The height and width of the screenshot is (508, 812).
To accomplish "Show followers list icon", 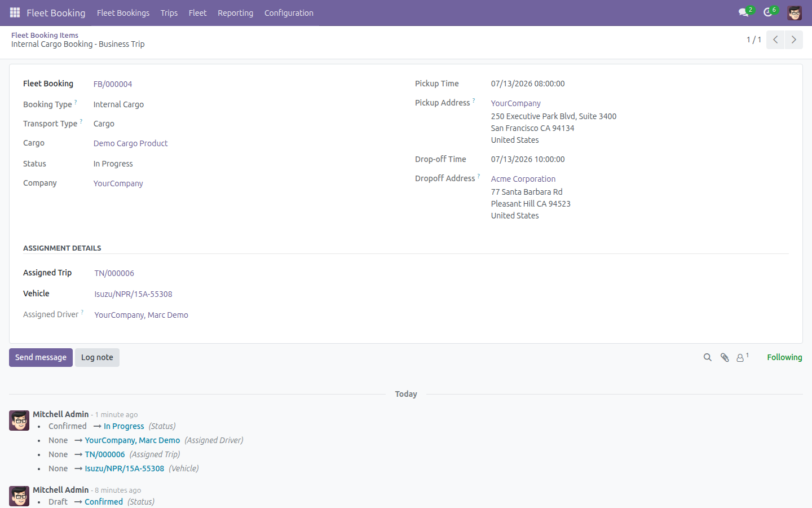I will pos(742,357).
